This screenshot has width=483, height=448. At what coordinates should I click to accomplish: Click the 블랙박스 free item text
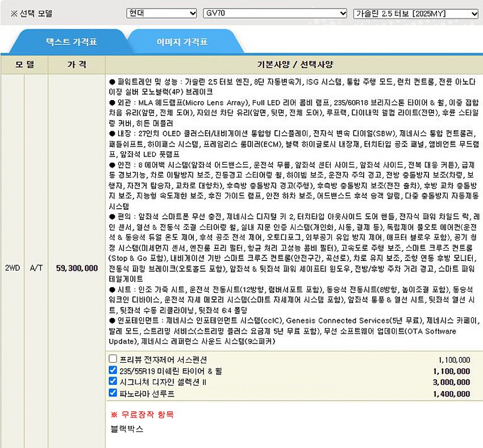coord(127,429)
